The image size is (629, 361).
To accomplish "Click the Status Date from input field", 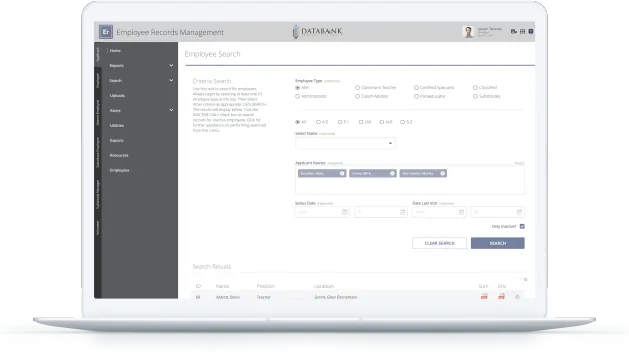I will pos(322,212).
